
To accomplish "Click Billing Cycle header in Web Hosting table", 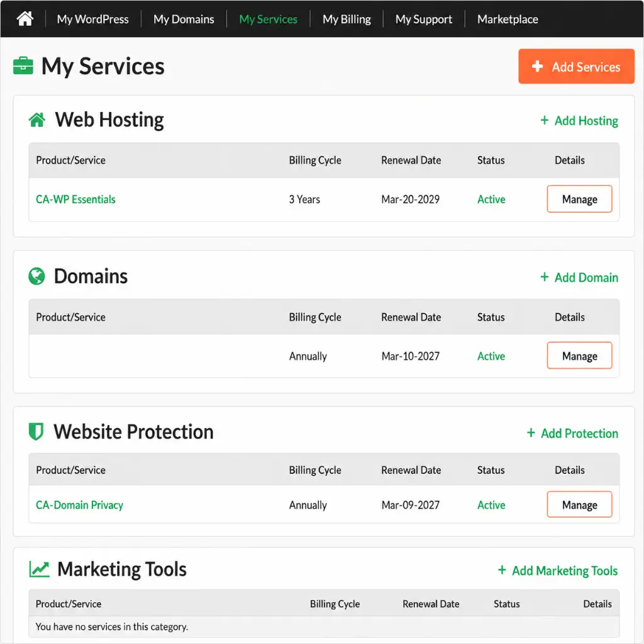I will click(x=315, y=160).
